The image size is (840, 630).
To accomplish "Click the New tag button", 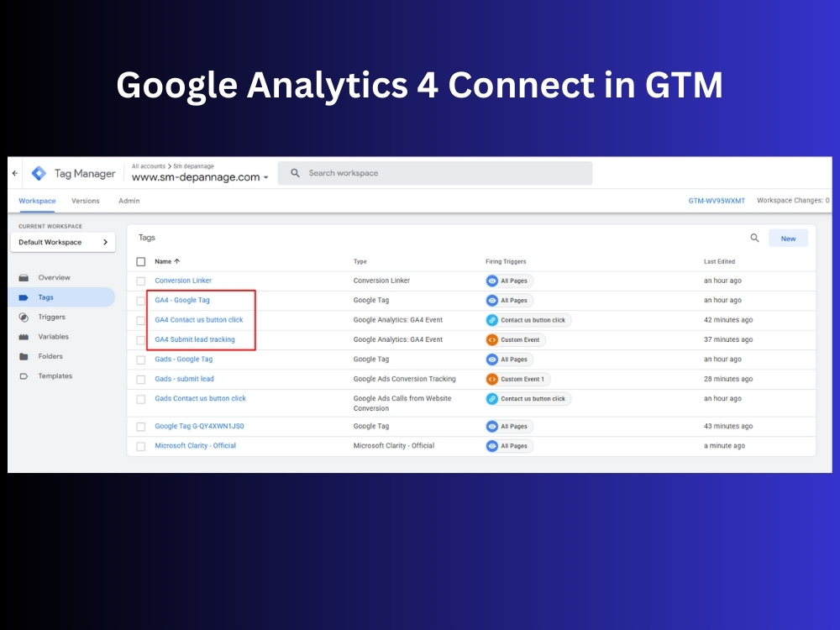I will click(788, 239).
